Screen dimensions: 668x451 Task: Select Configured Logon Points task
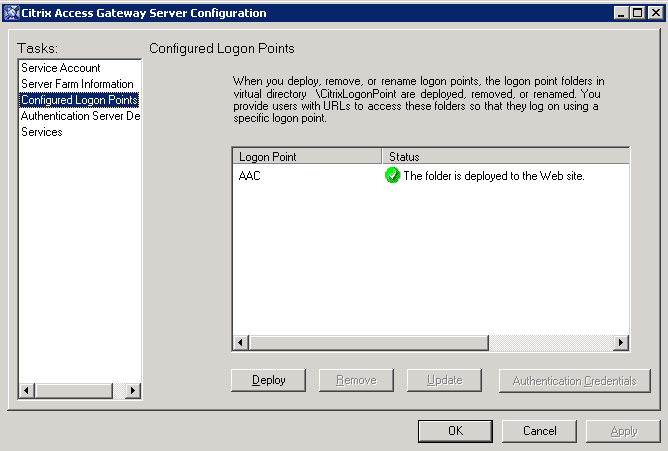79,100
